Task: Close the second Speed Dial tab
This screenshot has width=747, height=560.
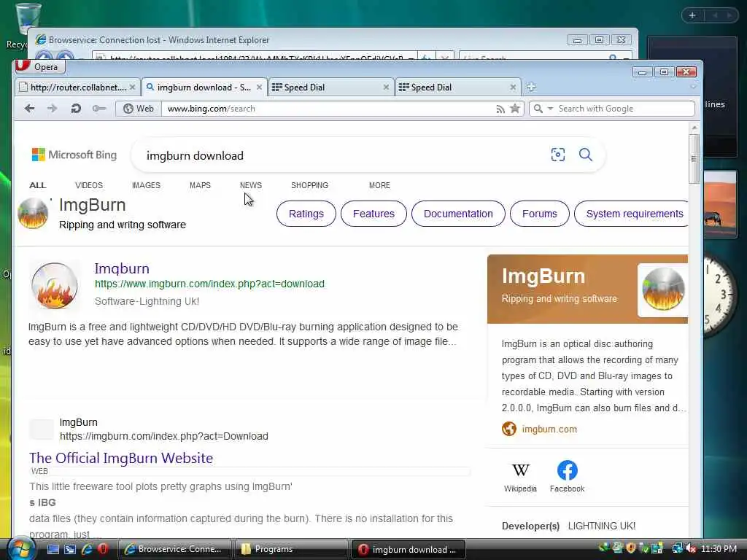Action: click(513, 87)
